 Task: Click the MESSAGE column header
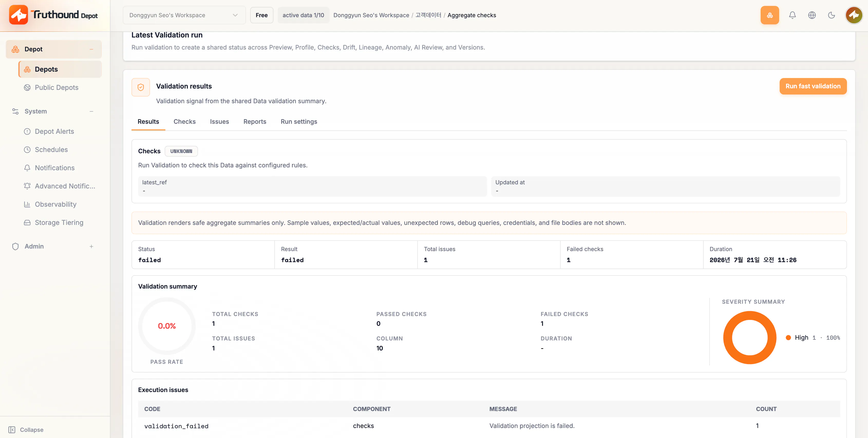pos(503,409)
